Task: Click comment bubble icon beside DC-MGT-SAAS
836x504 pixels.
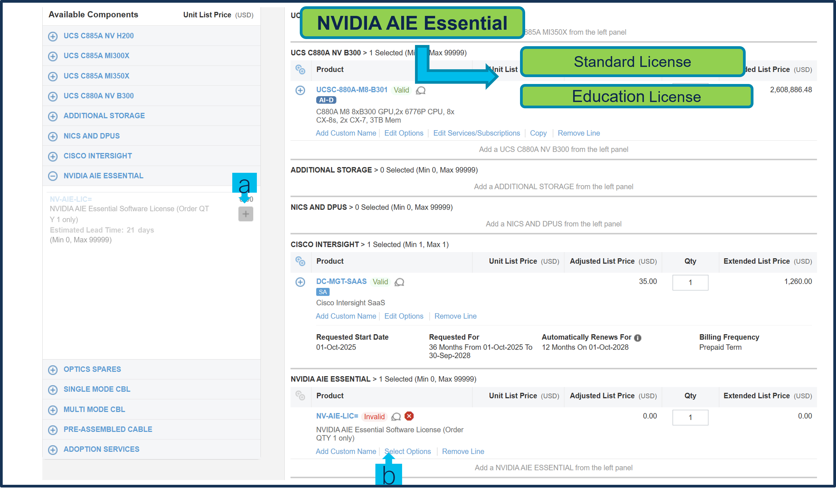Action: coord(399,282)
